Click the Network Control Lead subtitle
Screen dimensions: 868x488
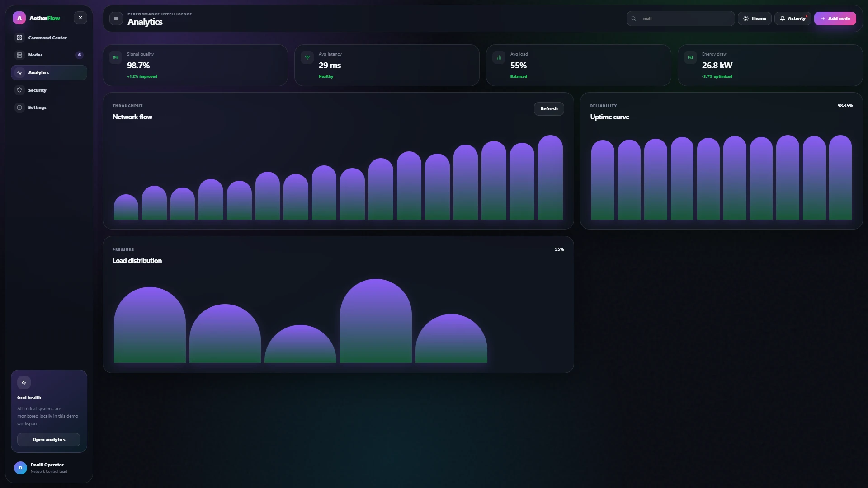tap(49, 472)
